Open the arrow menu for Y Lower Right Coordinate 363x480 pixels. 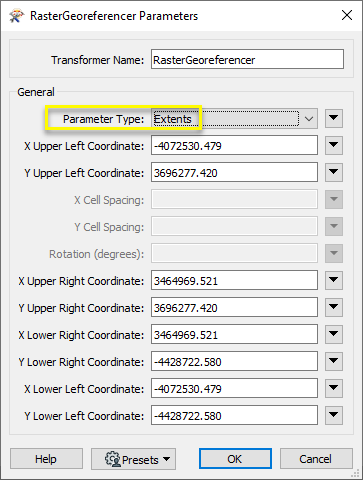point(334,361)
